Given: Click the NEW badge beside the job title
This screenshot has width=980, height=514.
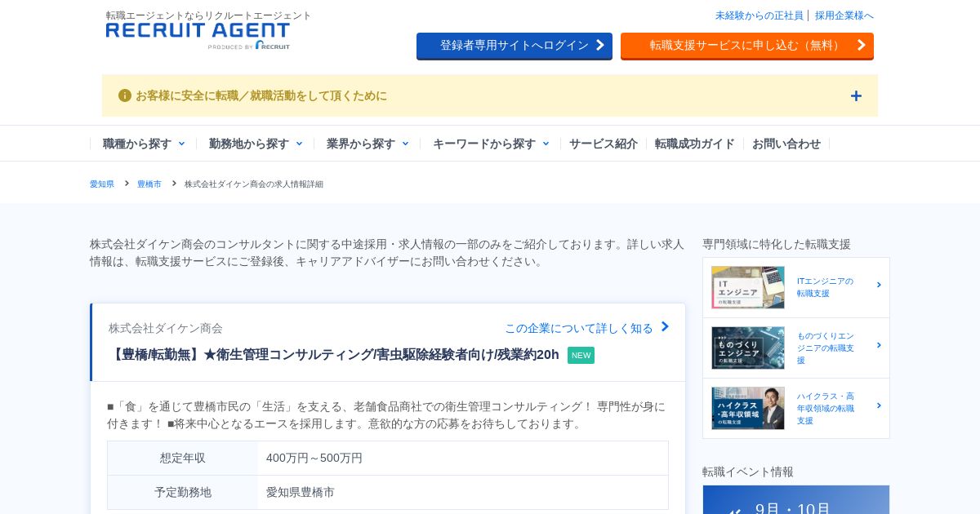Looking at the screenshot, I should (581, 355).
